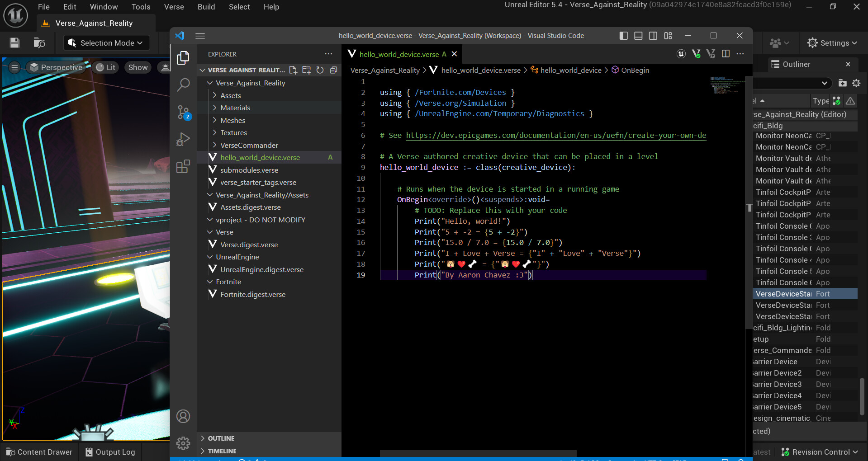Expand the OUTLINE section

tap(221, 438)
